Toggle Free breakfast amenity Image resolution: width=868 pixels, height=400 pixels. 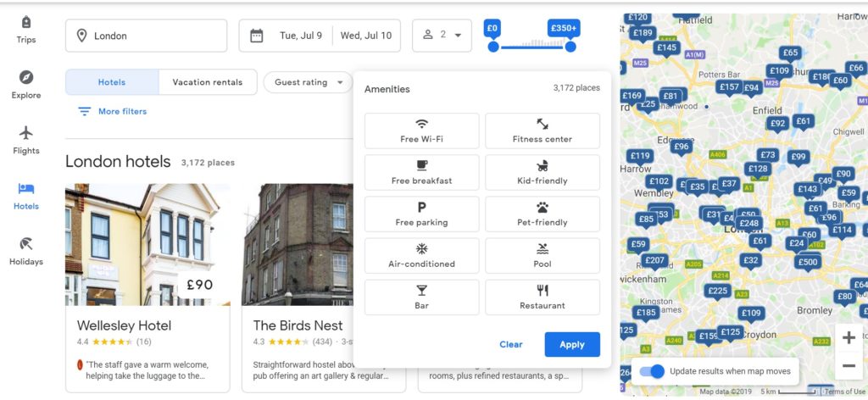pyautogui.click(x=422, y=173)
